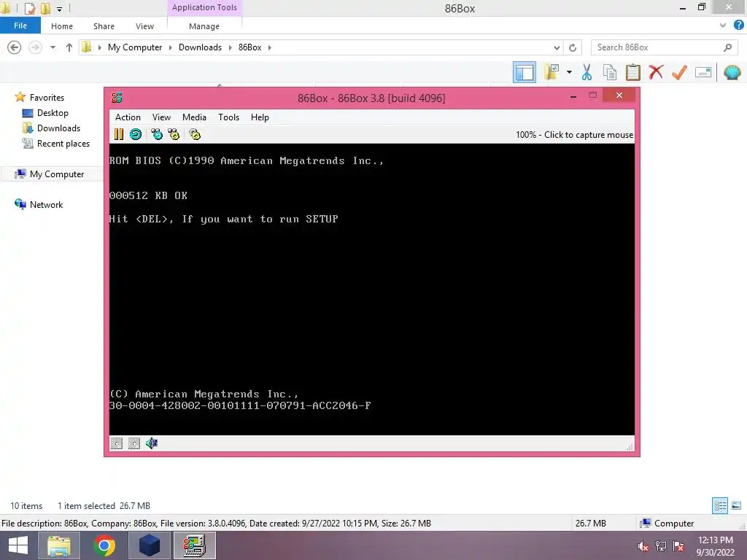Expand chevron after Downloads in path
747x560 pixels.
tap(230, 47)
